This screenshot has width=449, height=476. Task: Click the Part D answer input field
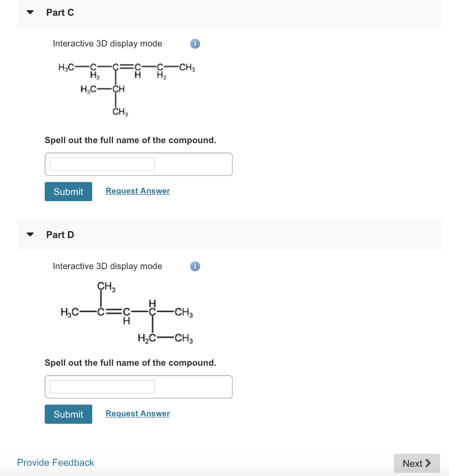[102, 386]
